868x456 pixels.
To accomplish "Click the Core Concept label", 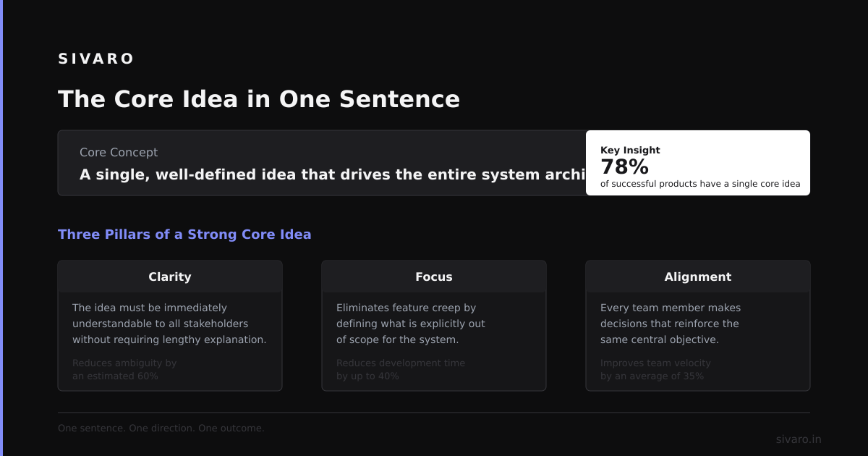I will [x=119, y=153].
